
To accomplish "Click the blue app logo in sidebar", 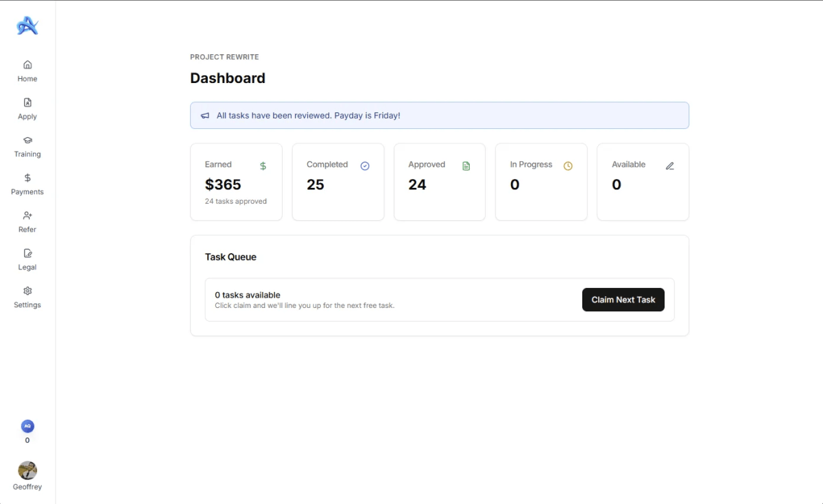I will 27,26.
